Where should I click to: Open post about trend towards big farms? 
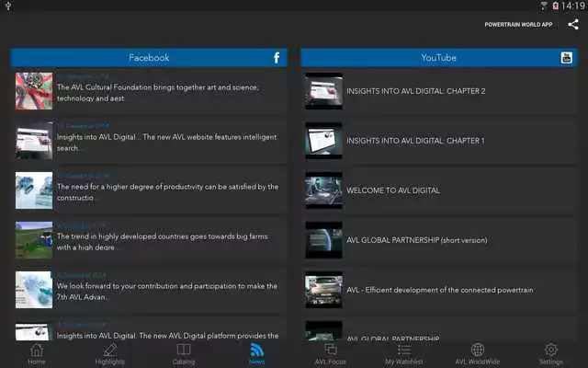pyautogui.click(x=149, y=240)
